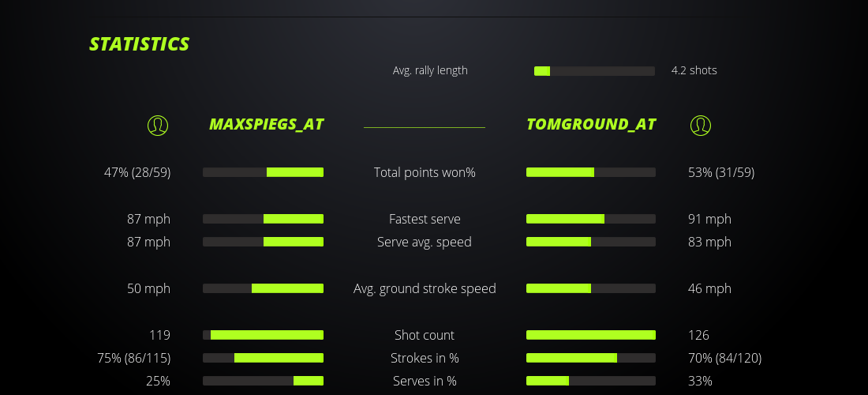Click TOMGROUND_AT's Shot count bar
The height and width of the screenshot is (395, 868).
[x=591, y=335]
